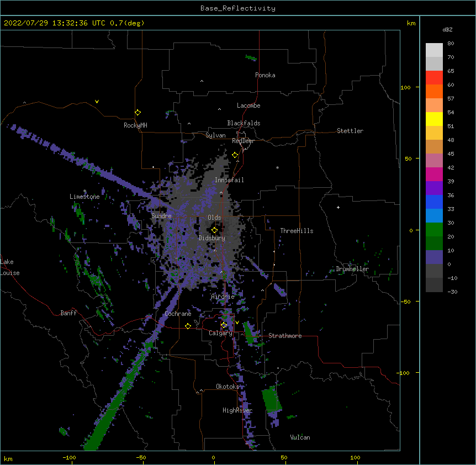Click the dBZ legend heading
Viewport: 476px width, 465px height.
[x=447, y=30]
